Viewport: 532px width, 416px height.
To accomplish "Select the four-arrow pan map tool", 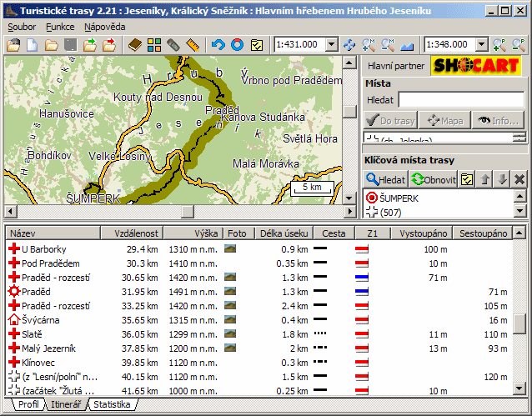I will coord(349,44).
